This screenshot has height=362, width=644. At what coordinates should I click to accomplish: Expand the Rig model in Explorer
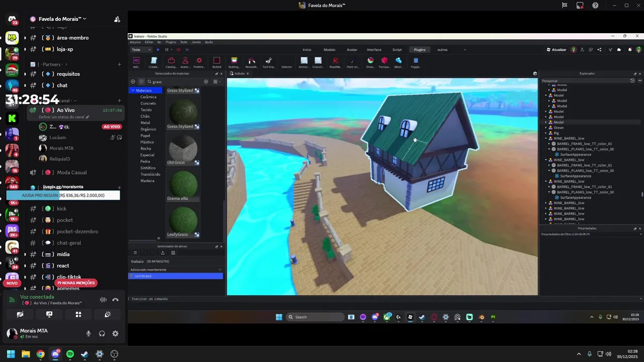(546, 133)
